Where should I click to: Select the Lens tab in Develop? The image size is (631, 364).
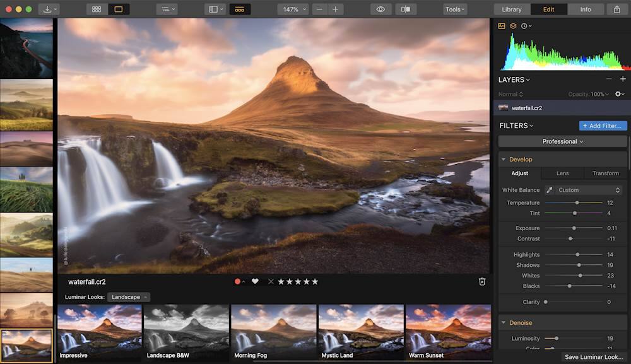click(562, 173)
